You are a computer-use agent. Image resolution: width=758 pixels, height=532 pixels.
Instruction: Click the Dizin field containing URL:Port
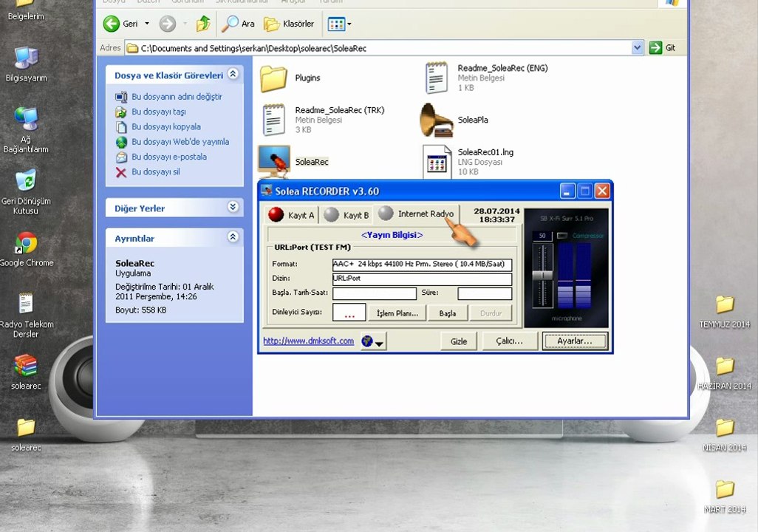point(422,279)
